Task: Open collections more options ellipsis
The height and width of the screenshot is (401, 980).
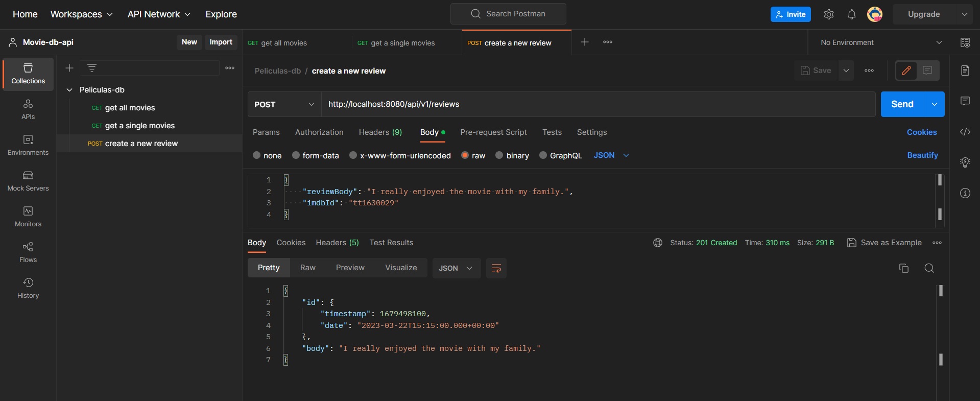Action: pyautogui.click(x=230, y=68)
